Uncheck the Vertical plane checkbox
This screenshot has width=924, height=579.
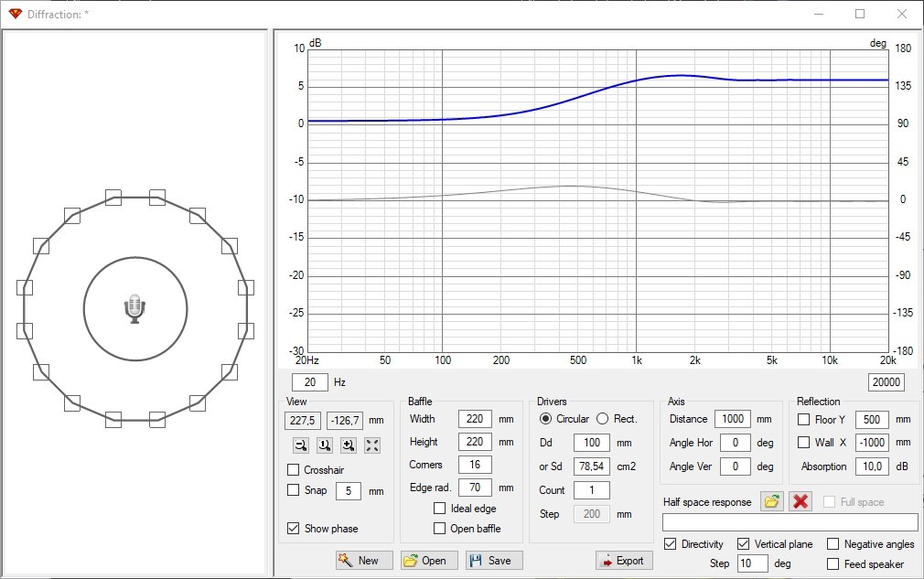[743, 543]
